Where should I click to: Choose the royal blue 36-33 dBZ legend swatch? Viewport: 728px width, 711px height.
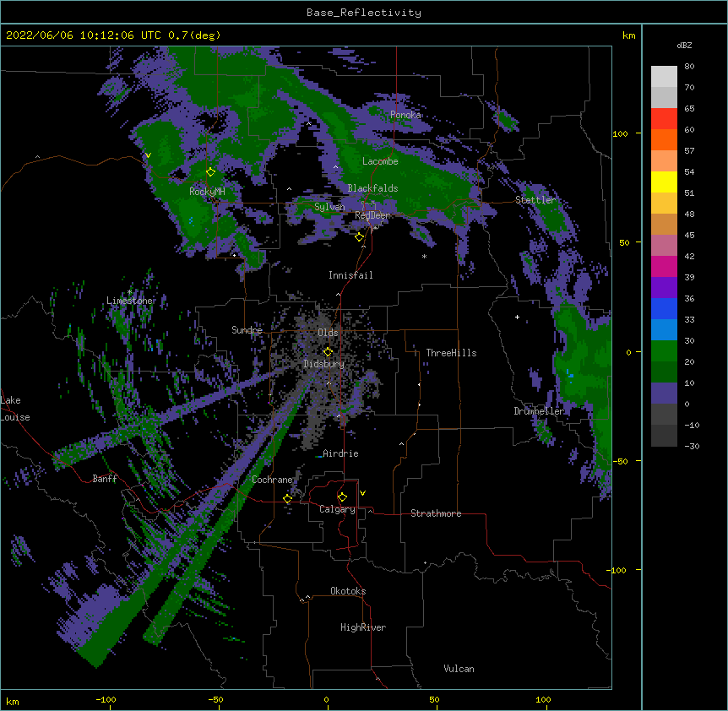coord(664,308)
